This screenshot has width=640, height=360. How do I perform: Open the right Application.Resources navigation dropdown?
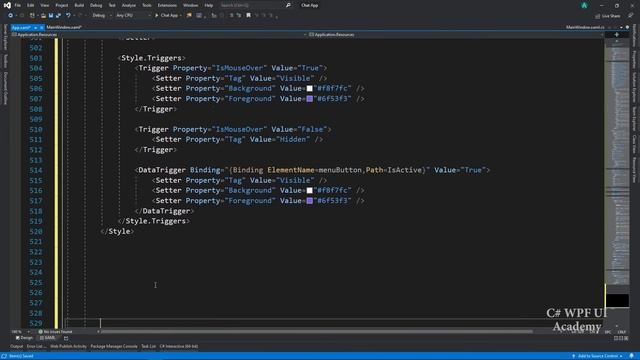tap(455, 35)
